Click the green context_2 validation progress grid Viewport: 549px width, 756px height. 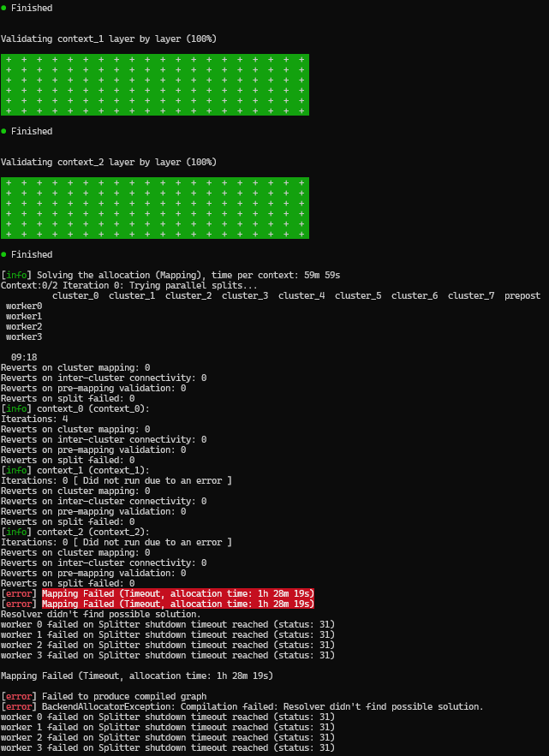(155, 208)
